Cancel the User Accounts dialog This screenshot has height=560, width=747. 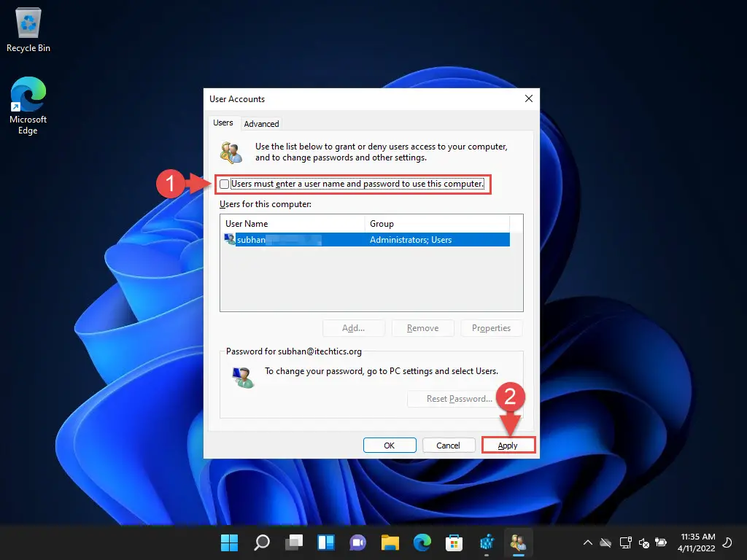448,446
